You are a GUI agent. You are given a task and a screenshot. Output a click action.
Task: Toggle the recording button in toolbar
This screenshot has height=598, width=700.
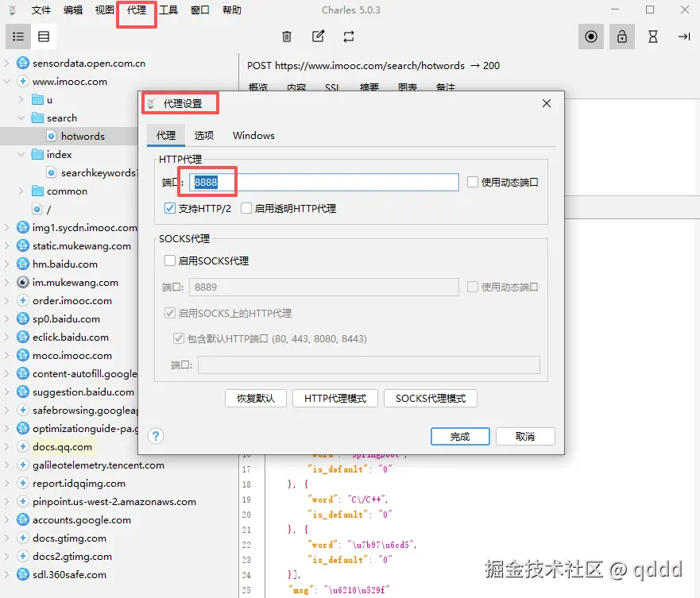pos(590,37)
